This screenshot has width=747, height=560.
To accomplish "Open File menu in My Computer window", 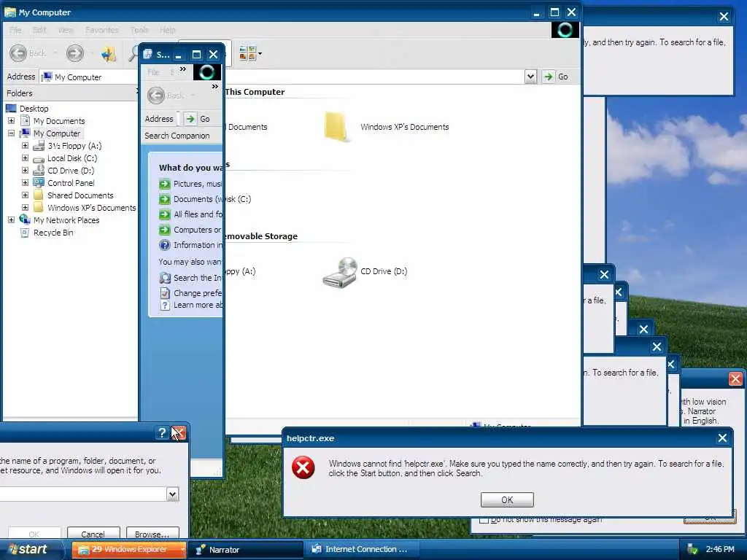I will (15, 30).
